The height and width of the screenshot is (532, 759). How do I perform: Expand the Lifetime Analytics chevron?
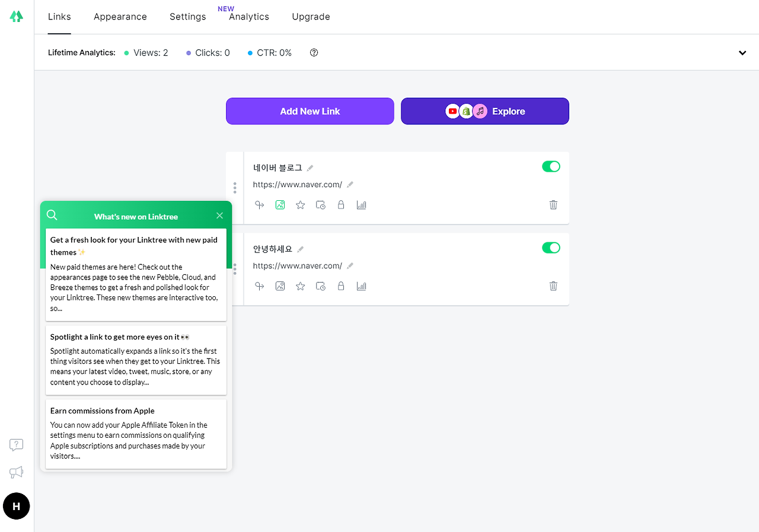pyautogui.click(x=742, y=53)
